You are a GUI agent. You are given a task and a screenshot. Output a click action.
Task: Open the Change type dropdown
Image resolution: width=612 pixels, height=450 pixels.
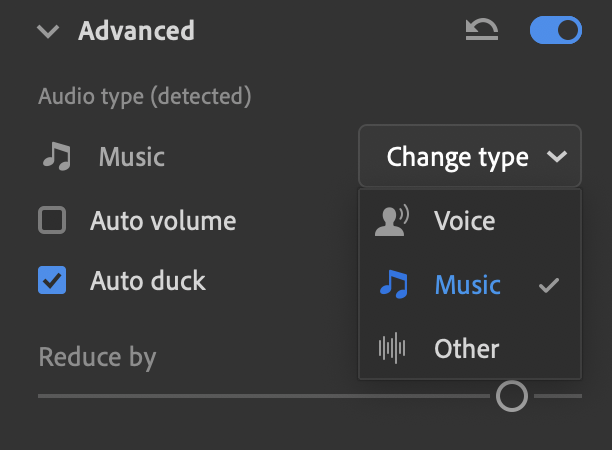[470, 156]
